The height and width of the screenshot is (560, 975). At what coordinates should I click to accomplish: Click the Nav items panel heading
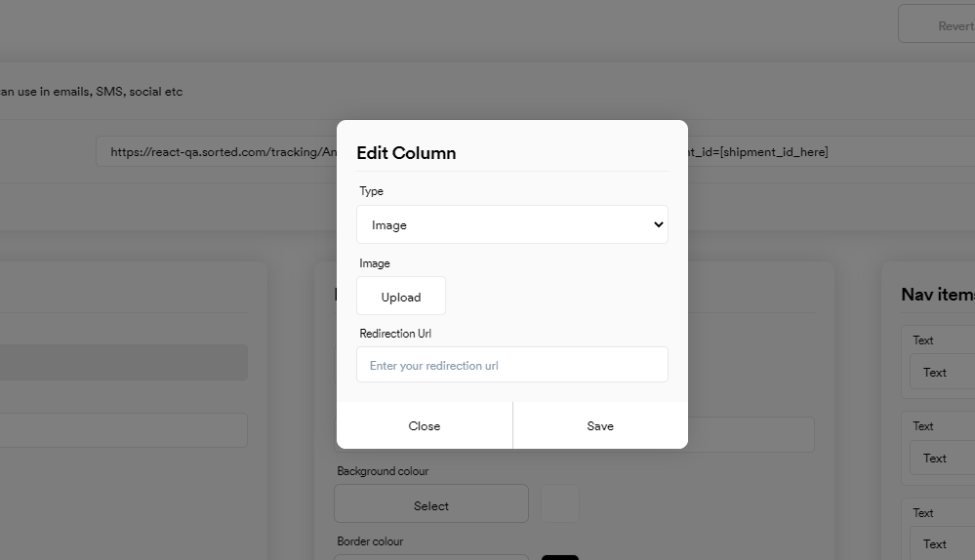937,295
